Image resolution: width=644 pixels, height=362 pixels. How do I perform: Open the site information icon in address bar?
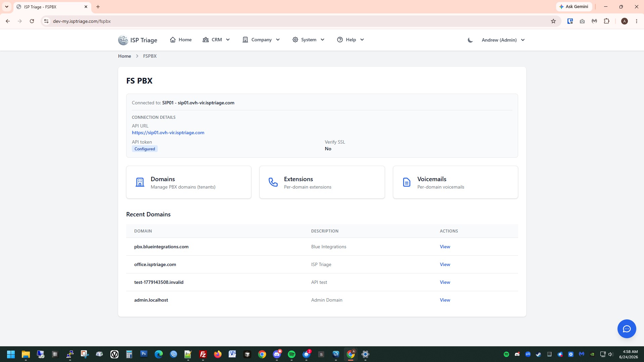click(46, 21)
